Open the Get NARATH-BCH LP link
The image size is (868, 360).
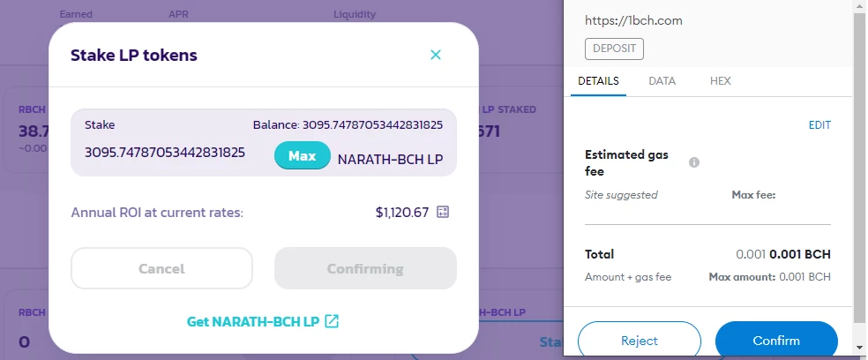[x=253, y=322]
